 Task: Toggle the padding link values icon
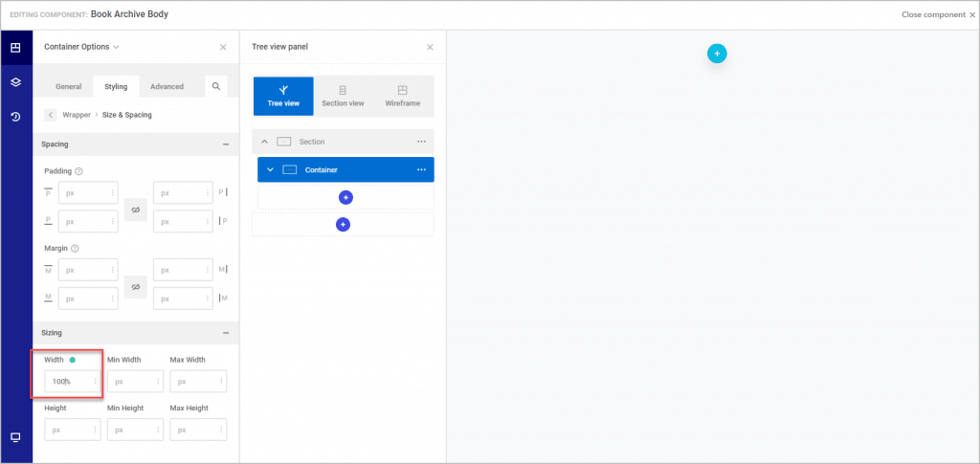[135, 208]
